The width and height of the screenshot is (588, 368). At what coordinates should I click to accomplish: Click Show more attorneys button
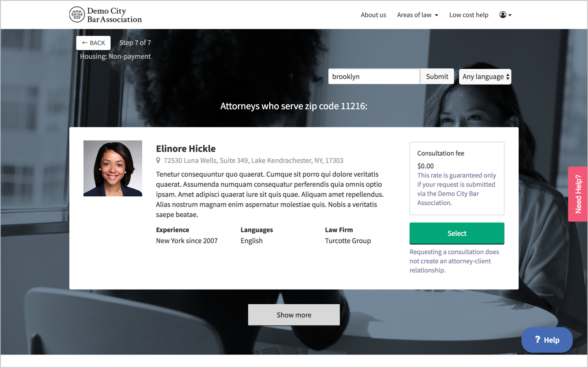294,315
